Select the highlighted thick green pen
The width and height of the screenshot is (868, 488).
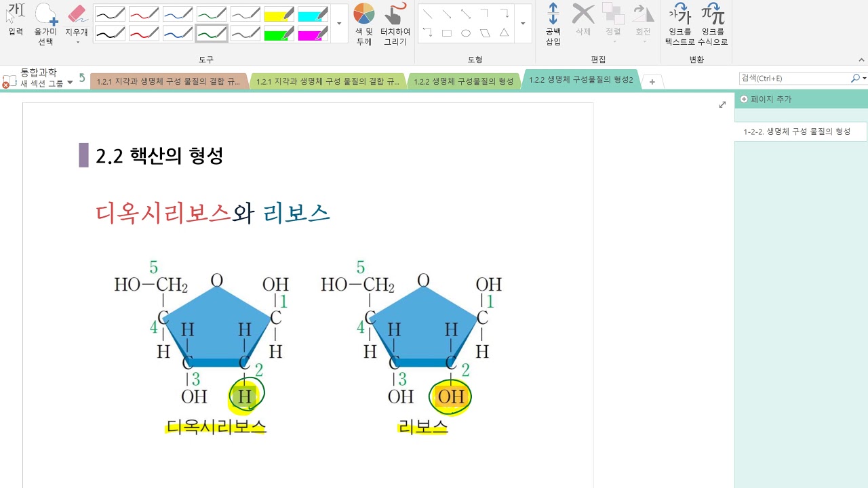pyautogui.click(x=212, y=33)
